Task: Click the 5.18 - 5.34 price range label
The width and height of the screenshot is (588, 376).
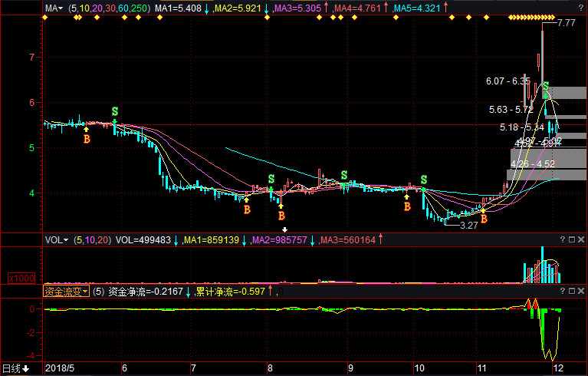Action: 522,127
